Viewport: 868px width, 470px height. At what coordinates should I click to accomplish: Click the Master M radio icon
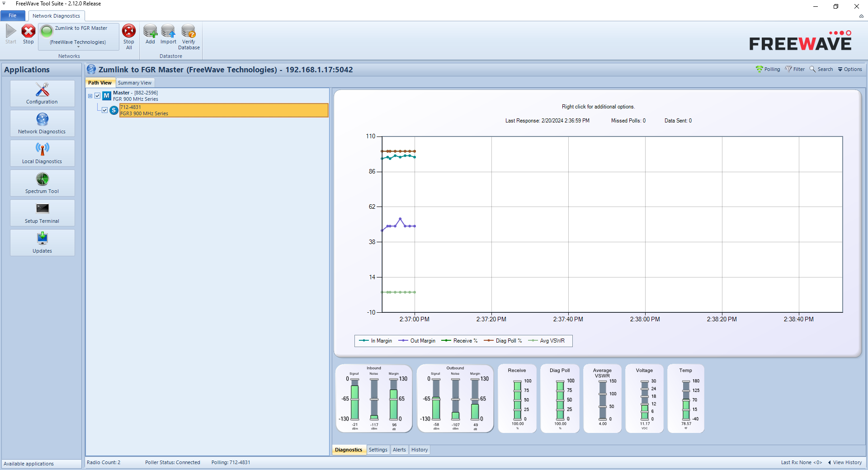click(x=107, y=96)
